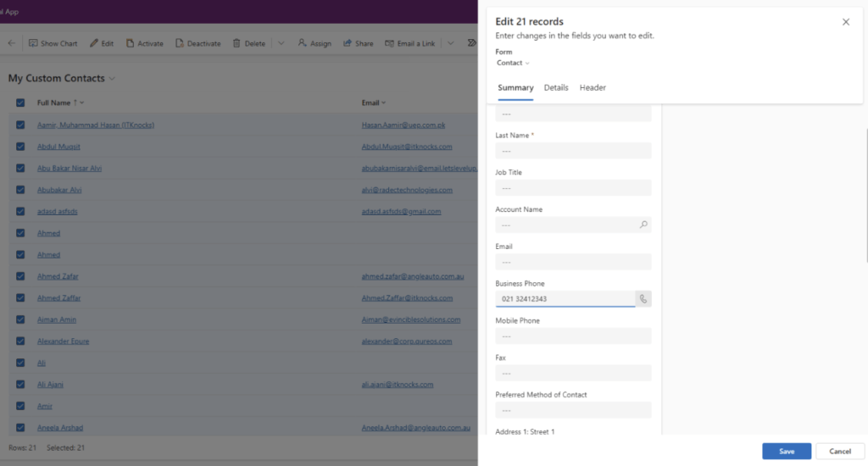Click the Show Chart icon
868x466 pixels.
coord(33,43)
